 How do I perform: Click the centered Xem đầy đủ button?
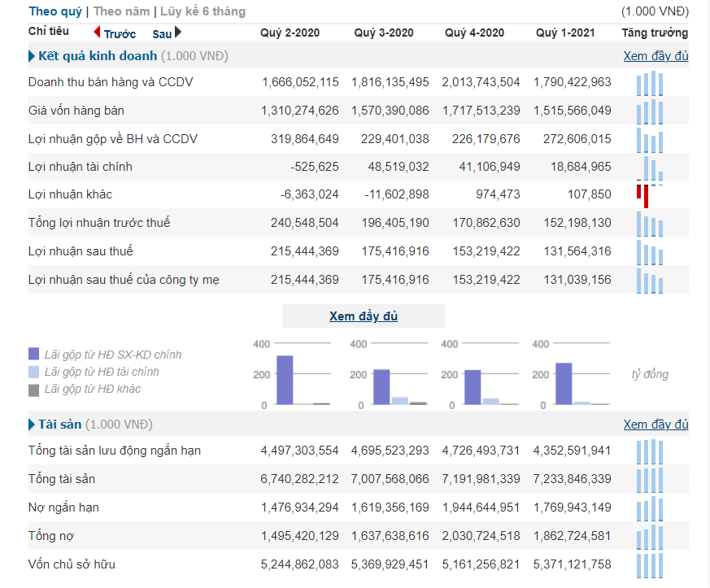pos(364,316)
